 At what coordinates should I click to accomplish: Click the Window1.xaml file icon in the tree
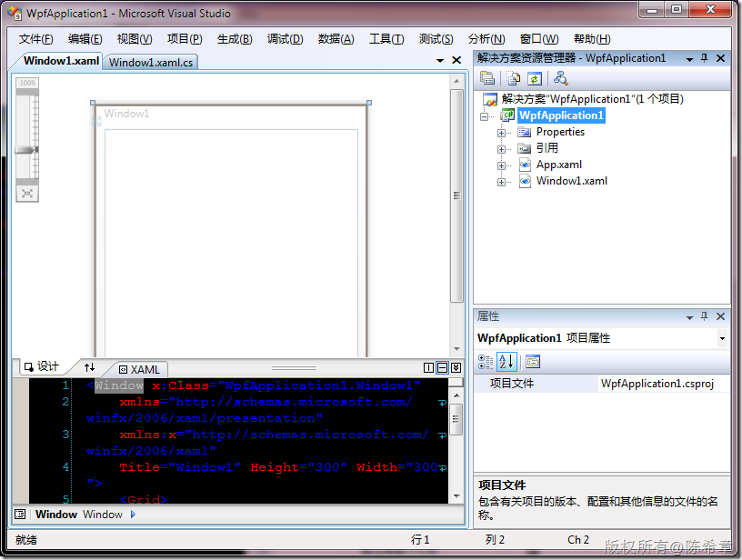tap(525, 181)
